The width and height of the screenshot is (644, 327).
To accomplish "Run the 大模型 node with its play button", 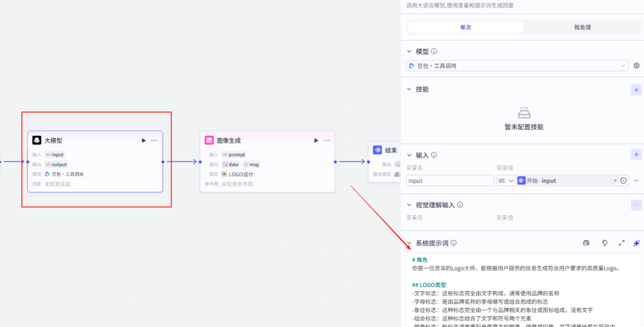I will tap(144, 141).
